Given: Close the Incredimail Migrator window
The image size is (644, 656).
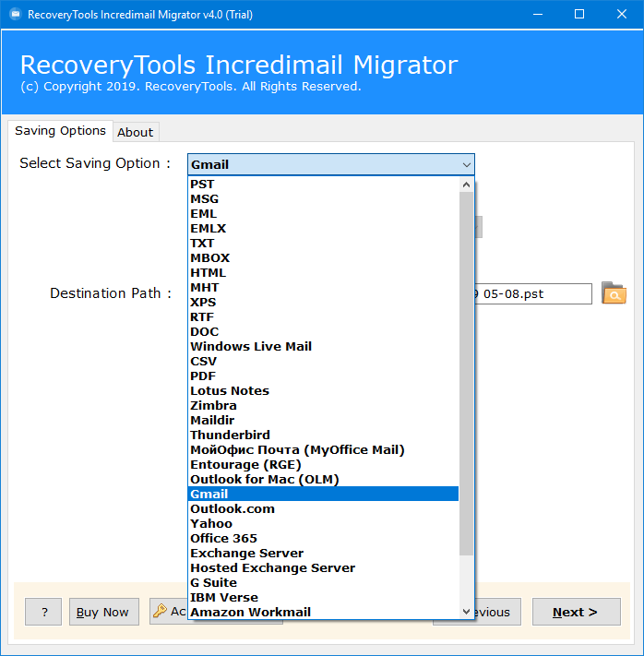Looking at the screenshot, I should pos(622,14).
